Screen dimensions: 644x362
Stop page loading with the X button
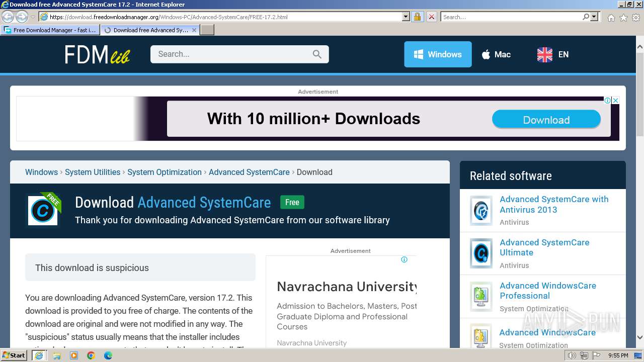(431, 17)
